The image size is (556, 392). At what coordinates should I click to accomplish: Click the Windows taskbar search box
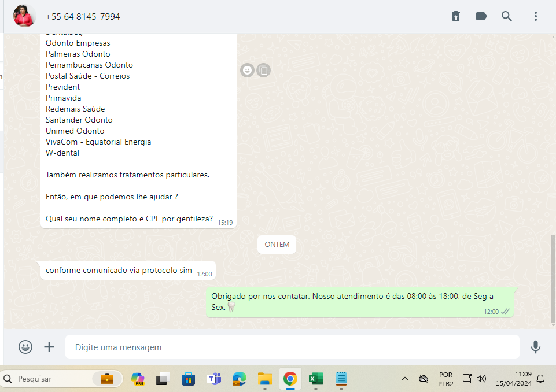[x=62, y=379]
